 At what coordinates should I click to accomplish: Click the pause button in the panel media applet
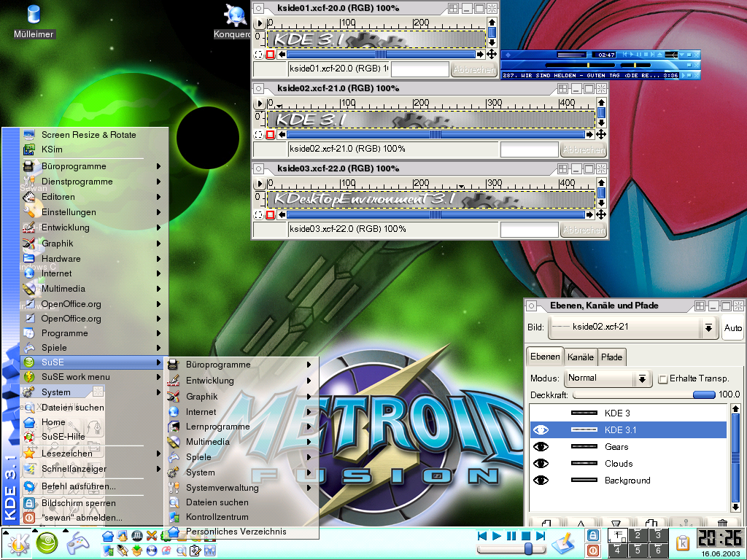511,536
